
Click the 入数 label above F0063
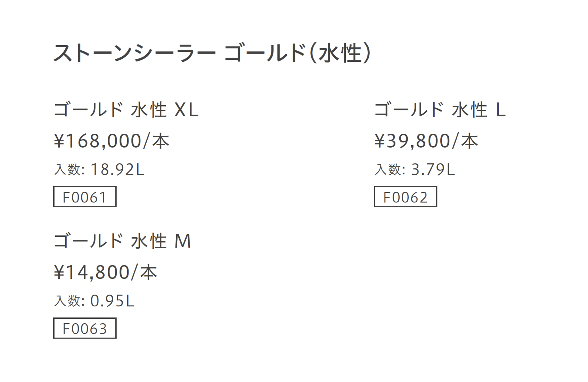[67, 301]
